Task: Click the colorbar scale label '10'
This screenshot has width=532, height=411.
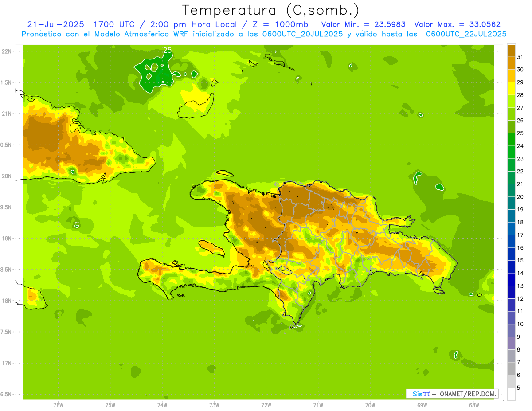Action: 520,324
